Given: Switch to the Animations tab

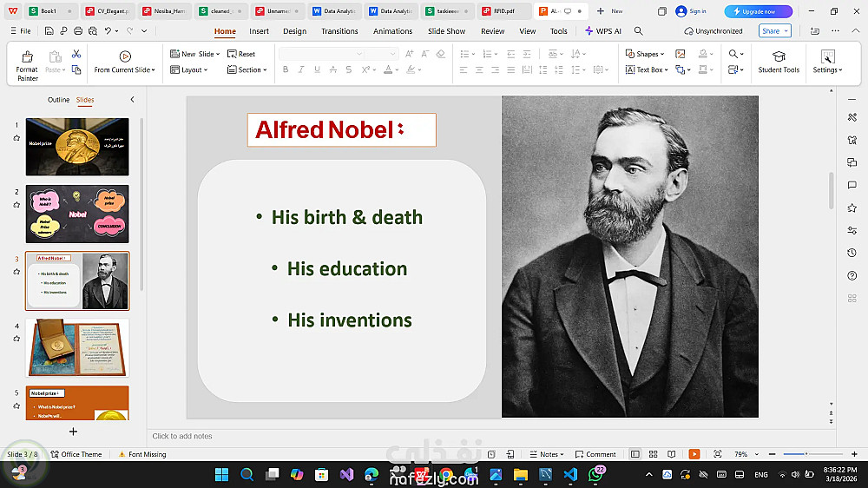Looking at the screenshot, I should pyautogui.click(x=392, y=31).
